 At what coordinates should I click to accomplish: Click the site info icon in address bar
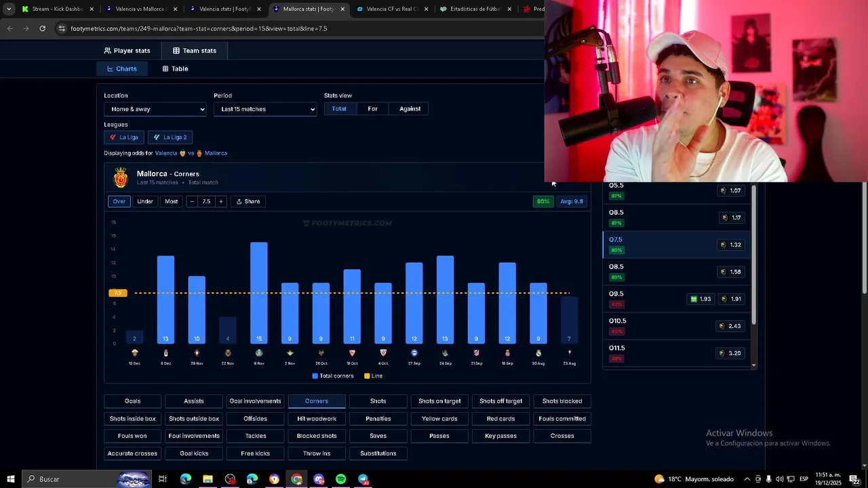pyautogui.click(x=62, y=28)
